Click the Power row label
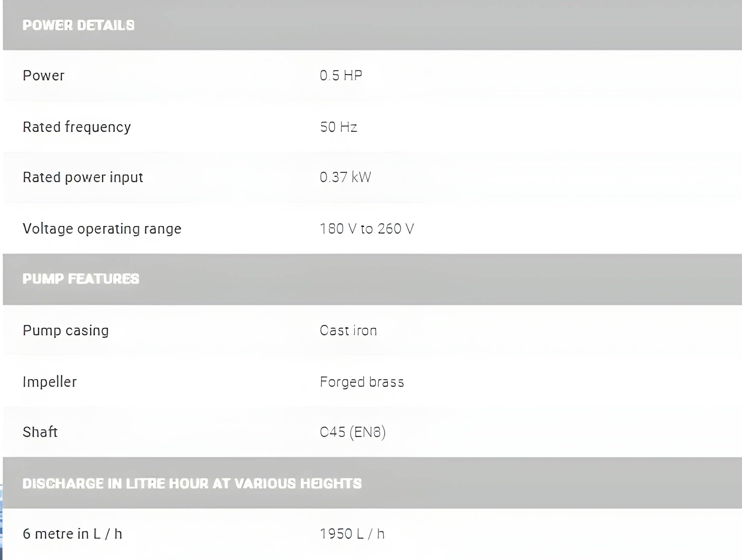 click(x=44, y=76)
